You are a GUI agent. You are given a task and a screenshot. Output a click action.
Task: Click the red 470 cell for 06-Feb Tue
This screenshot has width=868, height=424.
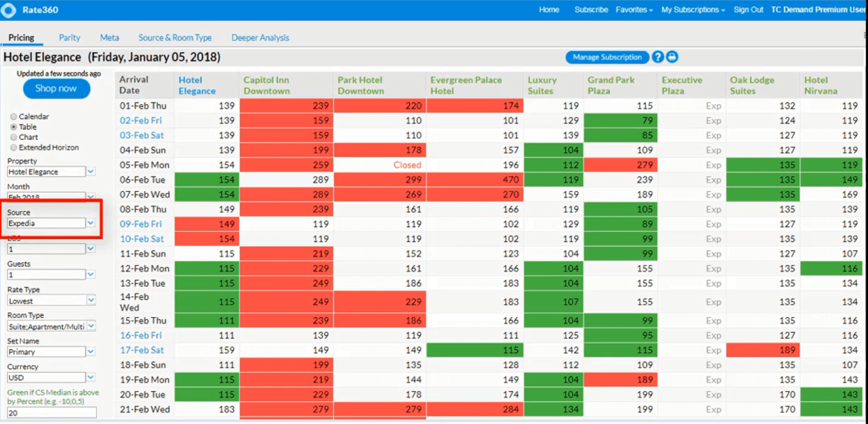[475, 179]
